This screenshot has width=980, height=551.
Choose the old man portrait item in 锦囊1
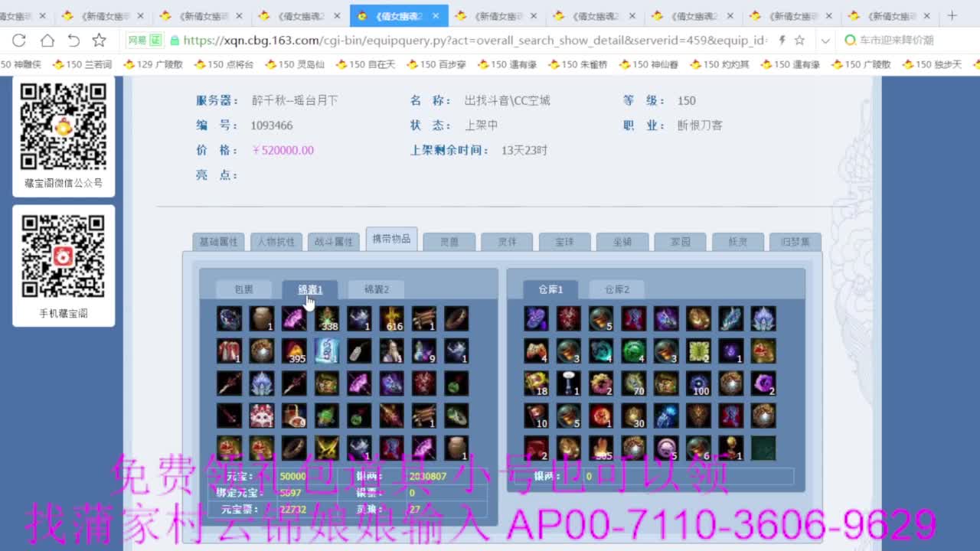coord(392,351)
